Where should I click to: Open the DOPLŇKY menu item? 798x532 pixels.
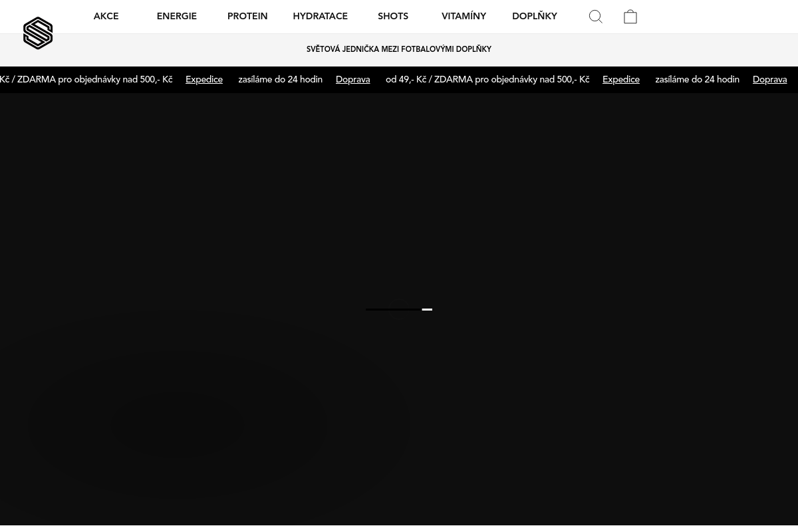[x=534, y=17]
